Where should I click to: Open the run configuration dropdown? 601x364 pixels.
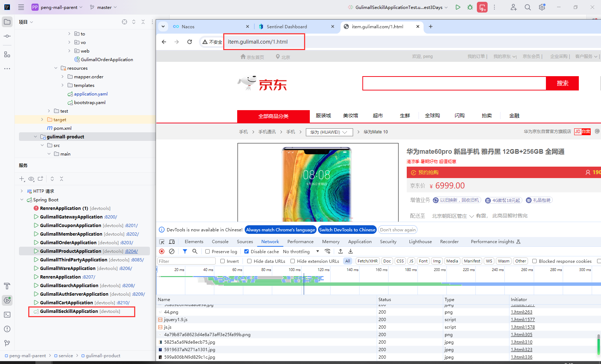pos(398,7)
